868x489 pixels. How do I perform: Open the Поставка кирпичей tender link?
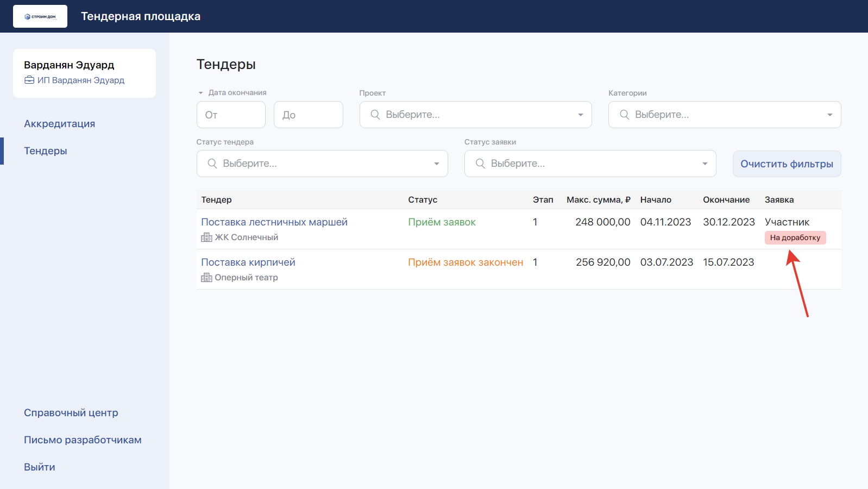248,262
